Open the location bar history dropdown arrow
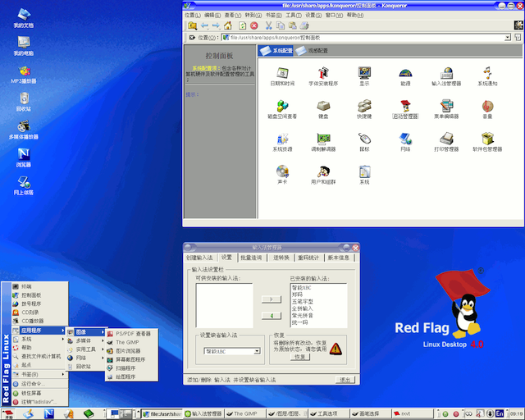 pos(508,37)
